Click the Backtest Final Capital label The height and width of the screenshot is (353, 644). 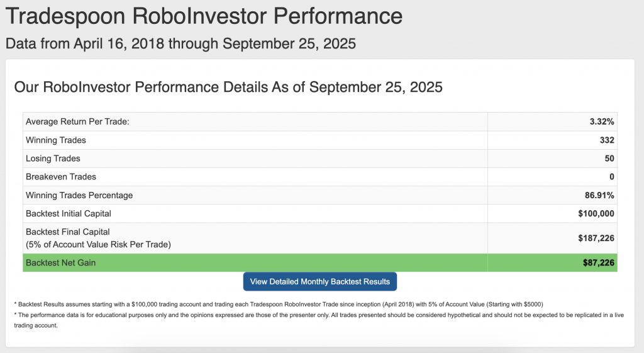[x=68, y=232]
